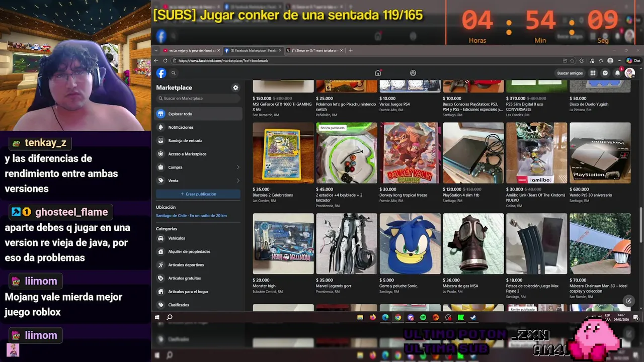Open the Facebook menu grid icon
Image resolution: width=644 pixels, height=362 pixels.
point(593,73)
